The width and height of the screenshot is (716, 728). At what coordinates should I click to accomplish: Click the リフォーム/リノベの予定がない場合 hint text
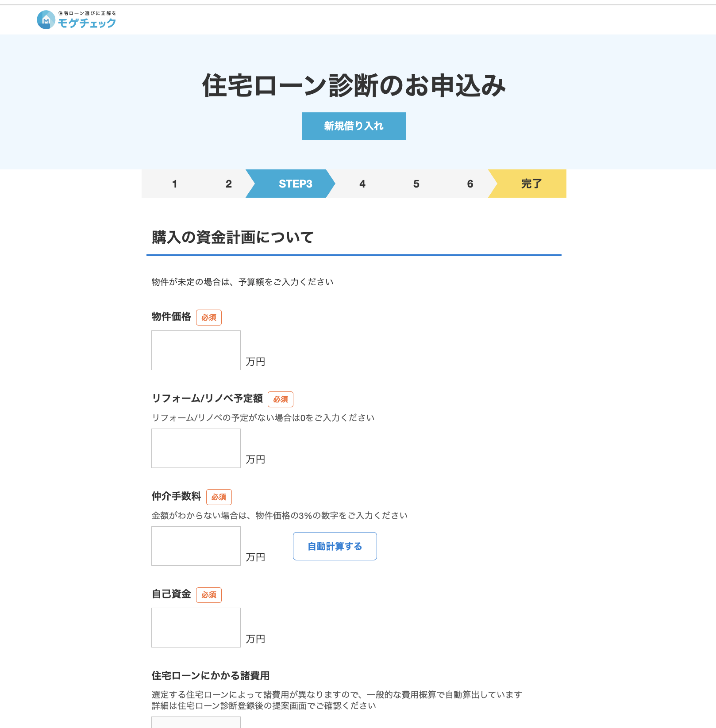pyautogui.click(x=263, y=418)
